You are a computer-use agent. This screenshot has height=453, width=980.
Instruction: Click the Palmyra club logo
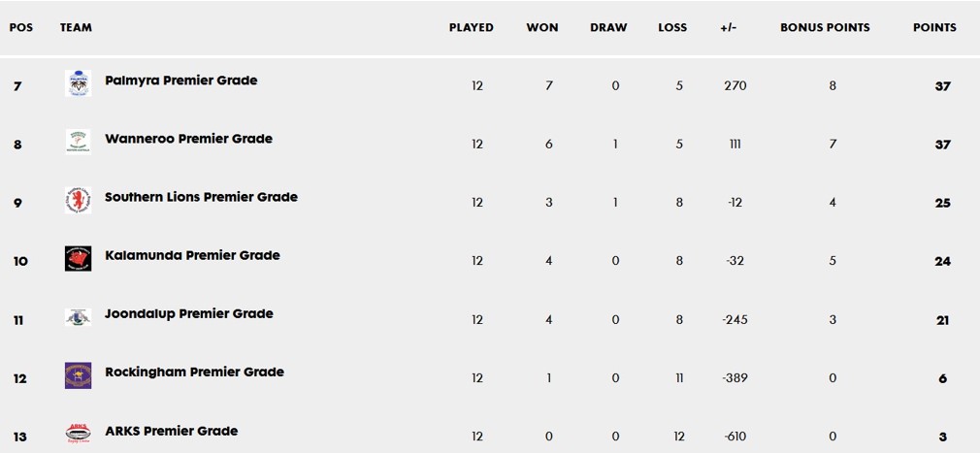pos(79,83)
